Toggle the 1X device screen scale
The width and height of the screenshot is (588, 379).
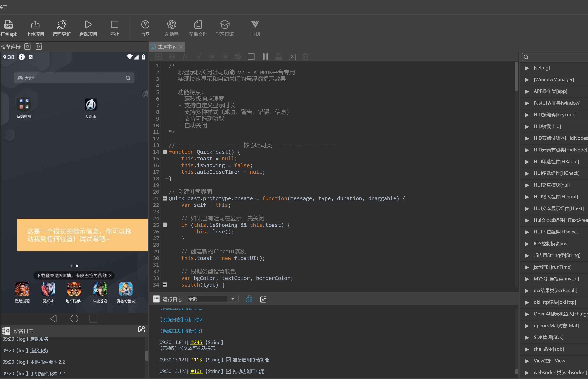[x=28, y=47]
